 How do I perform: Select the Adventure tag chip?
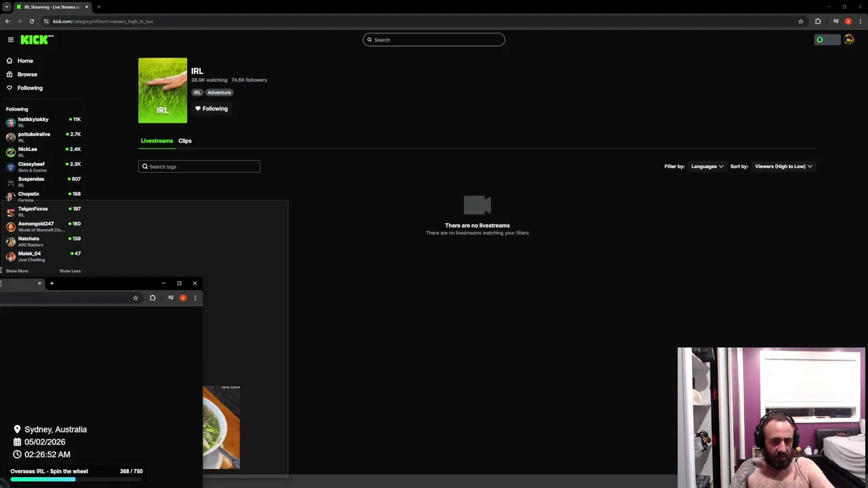[219, 93]
